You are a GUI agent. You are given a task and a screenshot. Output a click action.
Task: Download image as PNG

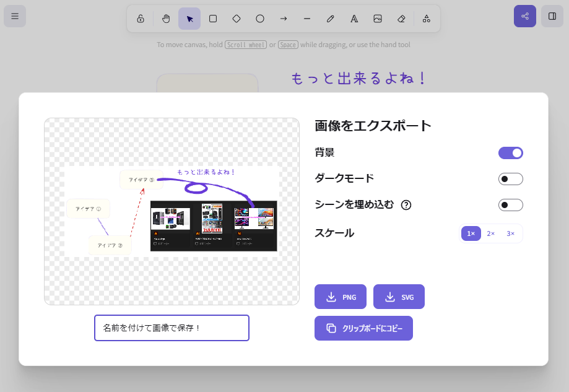coord(341,297)
